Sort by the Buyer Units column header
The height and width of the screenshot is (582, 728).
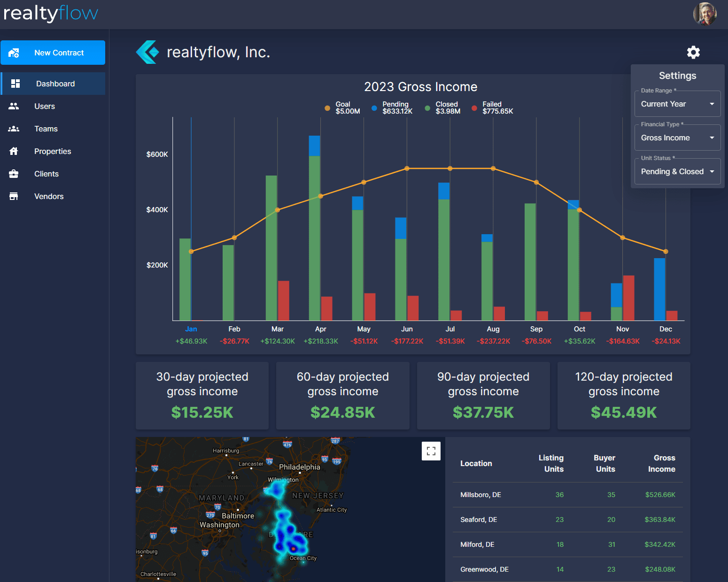pyautogui.click(x=604, y=463)
